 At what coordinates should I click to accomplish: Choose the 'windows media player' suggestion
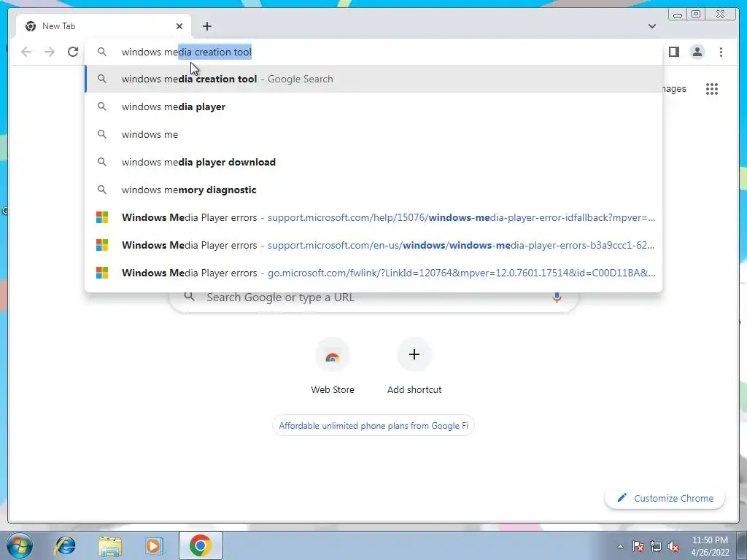point(373,106)
